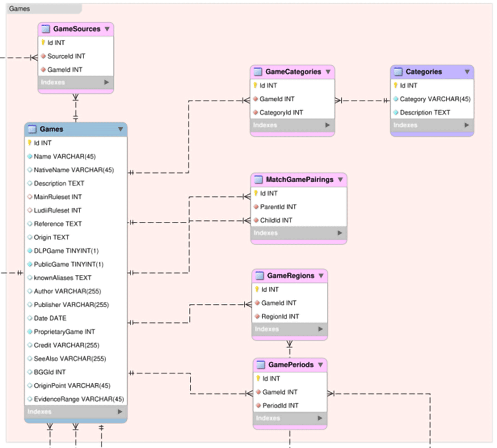The image size is (497, 448).
Task: Expand Indexes section of GamePeriods table
Action: [x=320, y=418]
